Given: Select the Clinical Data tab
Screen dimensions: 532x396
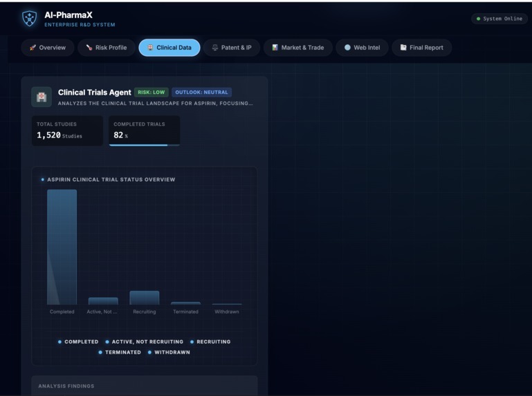Looking at the screenshot, I should pos(169,48).
